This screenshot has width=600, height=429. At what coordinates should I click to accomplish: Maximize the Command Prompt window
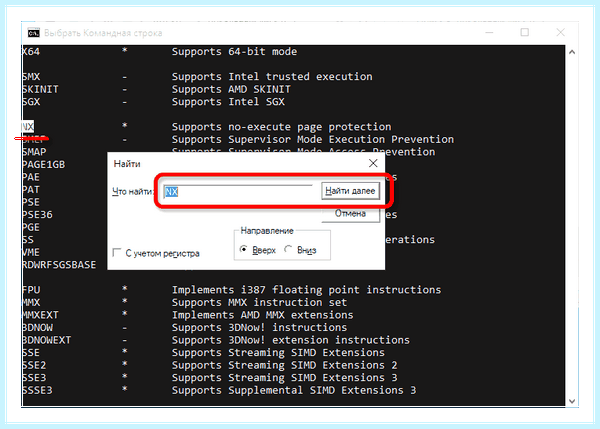point(525,33)
